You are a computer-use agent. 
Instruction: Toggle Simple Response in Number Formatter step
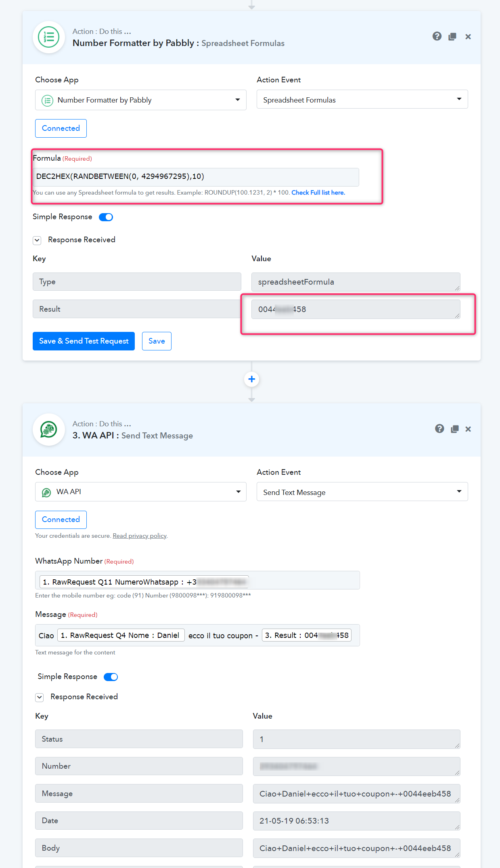pyautogui.click(x=106, y=217)
